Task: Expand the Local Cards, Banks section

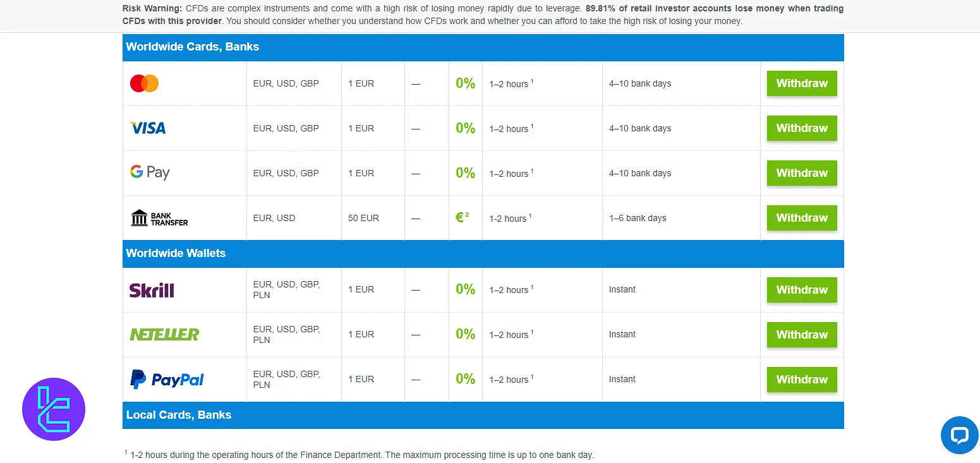Action: (x=179, y=415)
